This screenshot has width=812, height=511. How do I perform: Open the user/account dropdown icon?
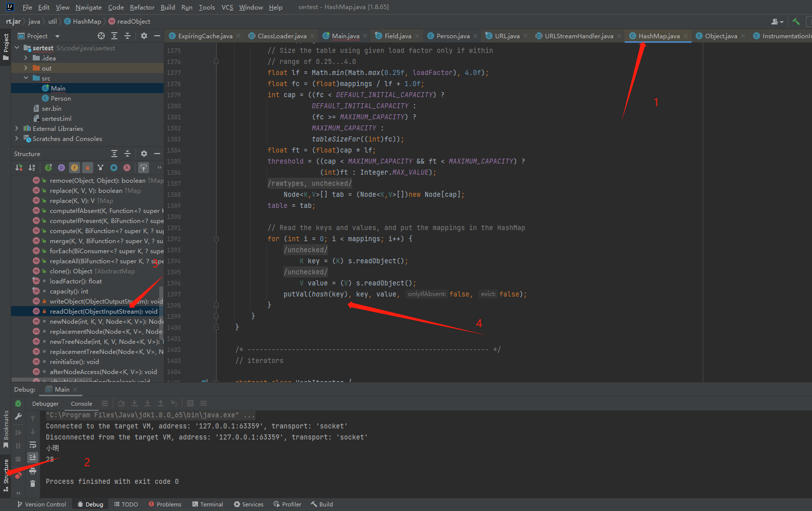777,22
